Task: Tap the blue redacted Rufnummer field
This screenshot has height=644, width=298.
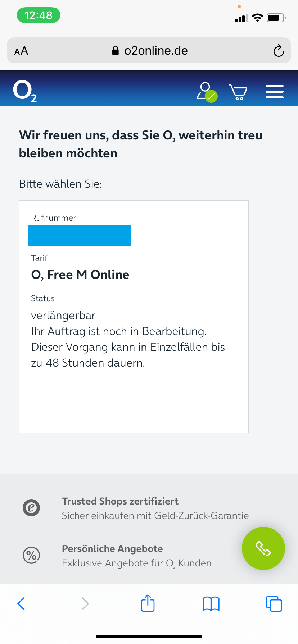Action: click(79, 235)
